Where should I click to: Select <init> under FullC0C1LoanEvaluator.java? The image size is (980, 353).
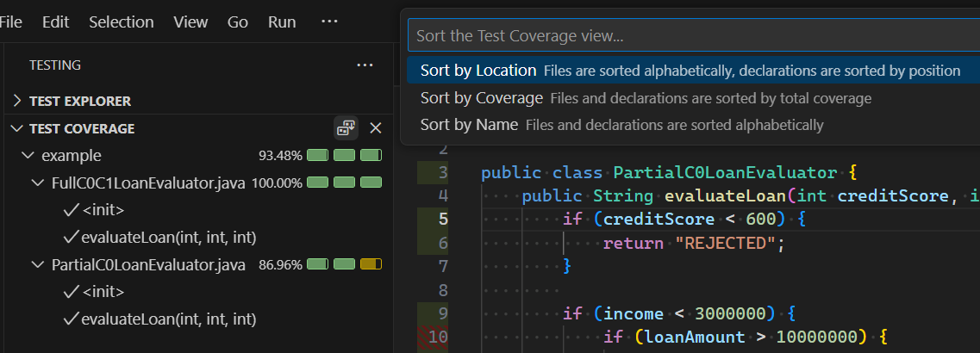coord(103,211)
